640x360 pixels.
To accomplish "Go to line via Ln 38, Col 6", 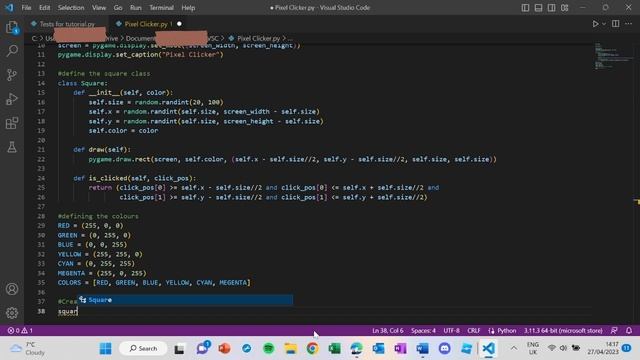I will (x=387, y=330).
